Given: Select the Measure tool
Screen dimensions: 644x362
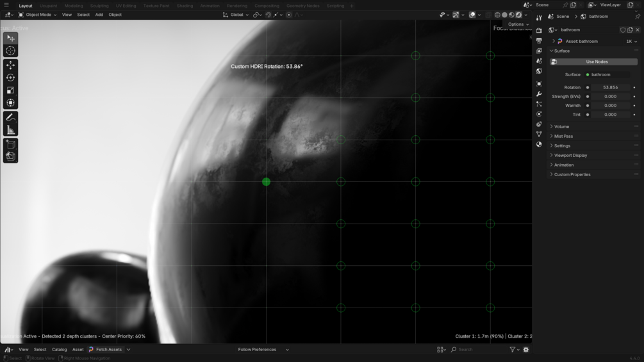Looking at the screenshot, I should click(11, 130).
